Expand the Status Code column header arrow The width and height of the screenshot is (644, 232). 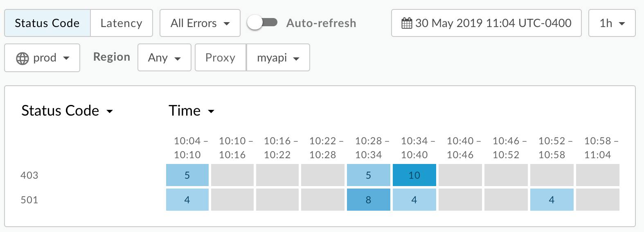point(110,111)
